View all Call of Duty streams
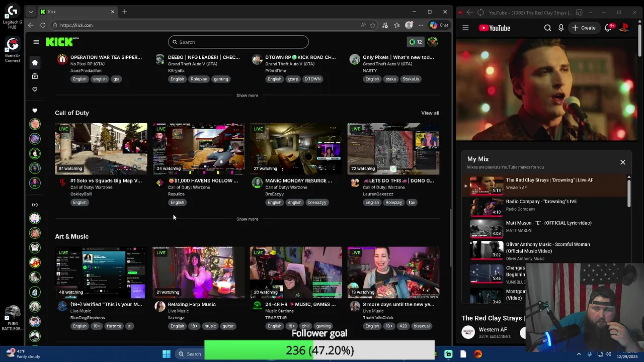Screen dimensions: 644x362 point(430,113)
